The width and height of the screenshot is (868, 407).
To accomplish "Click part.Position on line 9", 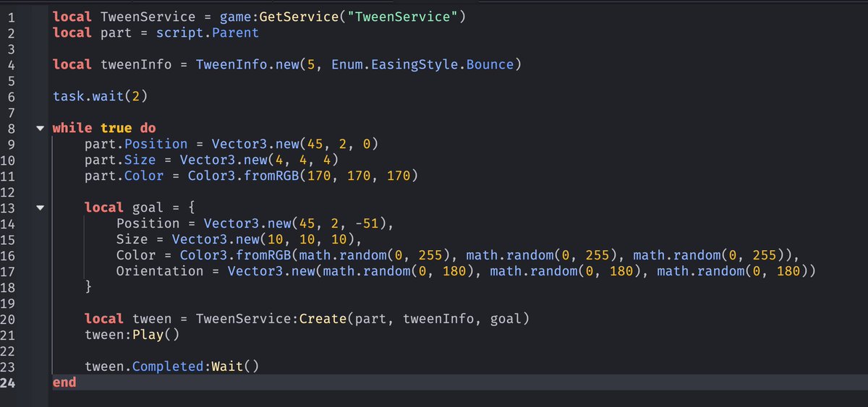I will (136, 144).
